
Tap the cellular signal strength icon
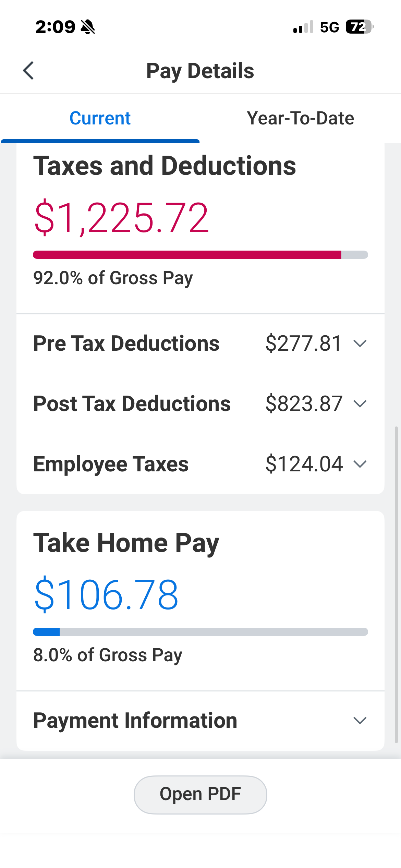point(303,27)
